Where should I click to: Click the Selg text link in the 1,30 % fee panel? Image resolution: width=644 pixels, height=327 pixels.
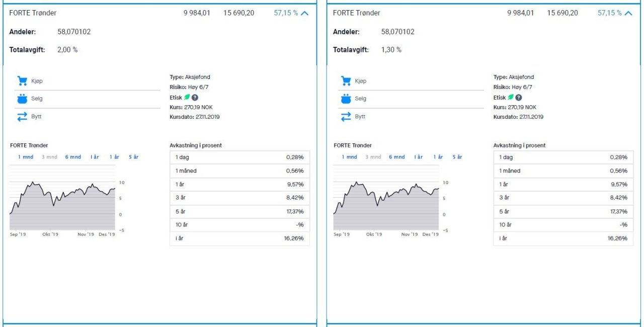click(x=361, y=99)
